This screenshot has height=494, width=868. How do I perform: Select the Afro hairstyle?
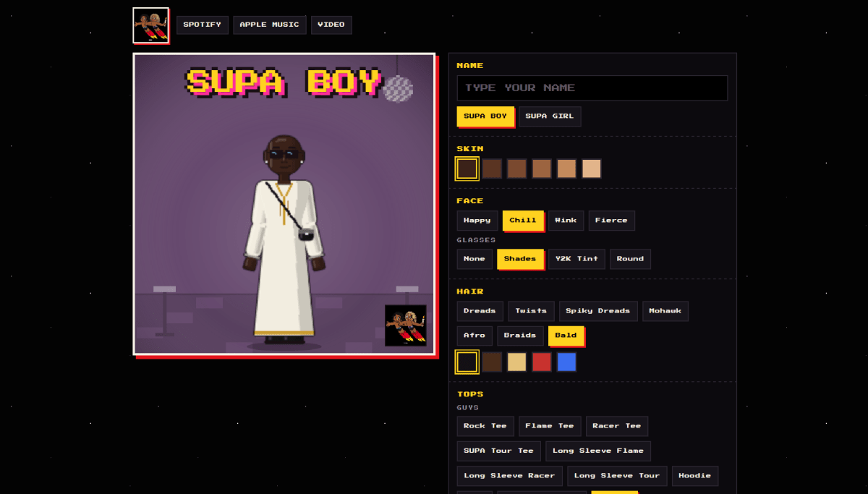(475, 336)
